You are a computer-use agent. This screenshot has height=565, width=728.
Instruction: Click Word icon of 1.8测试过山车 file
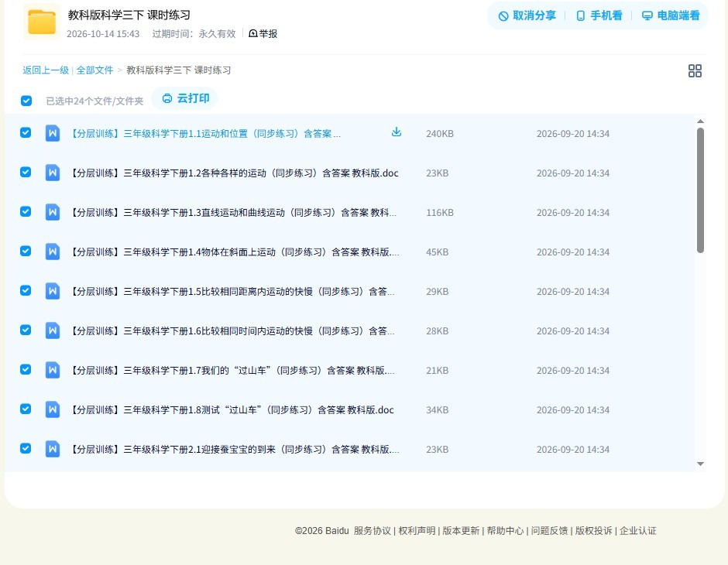(53, 409)
